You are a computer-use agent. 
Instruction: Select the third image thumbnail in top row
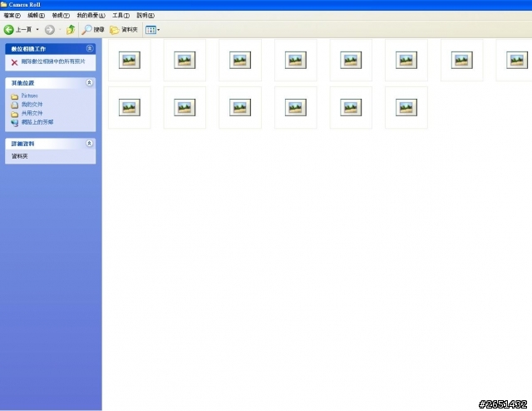(240, 60)
